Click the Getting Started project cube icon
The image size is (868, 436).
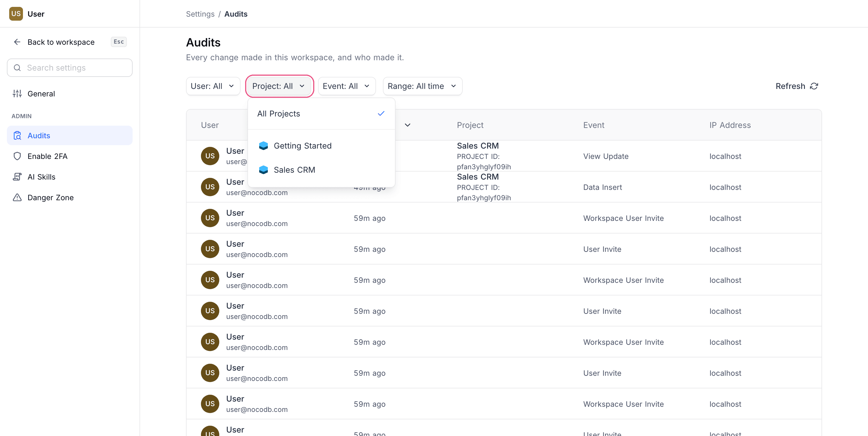pyautogui.click(x=263, y=146)
